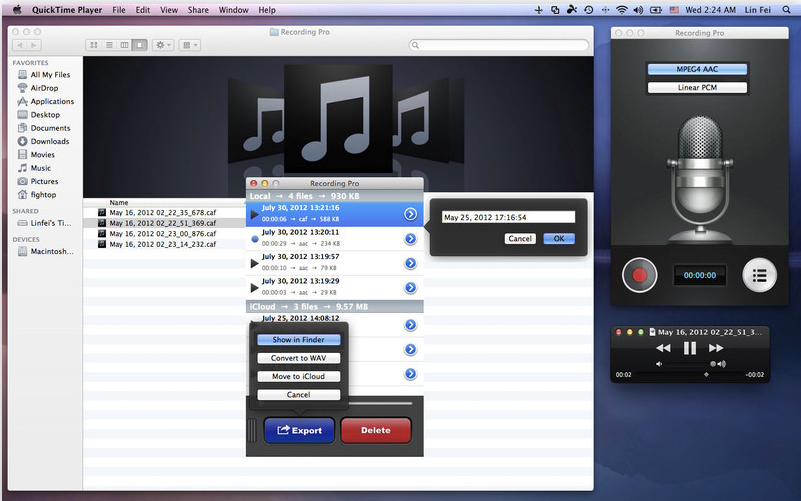This screenshot has width=801, height=501.
Task: Switch Finder to icon view
Action: click(x=93, y=45)
